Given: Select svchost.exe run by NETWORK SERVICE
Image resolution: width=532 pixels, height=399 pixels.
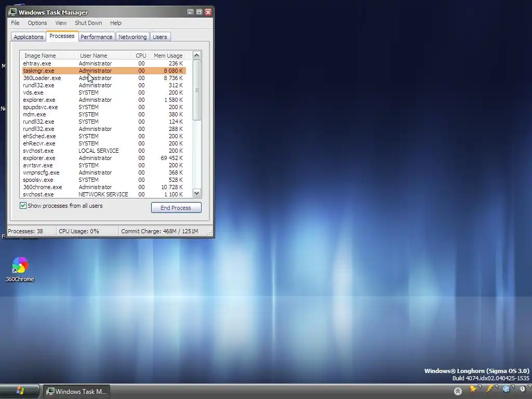Looking at the screenshot, I should [104, 194].
